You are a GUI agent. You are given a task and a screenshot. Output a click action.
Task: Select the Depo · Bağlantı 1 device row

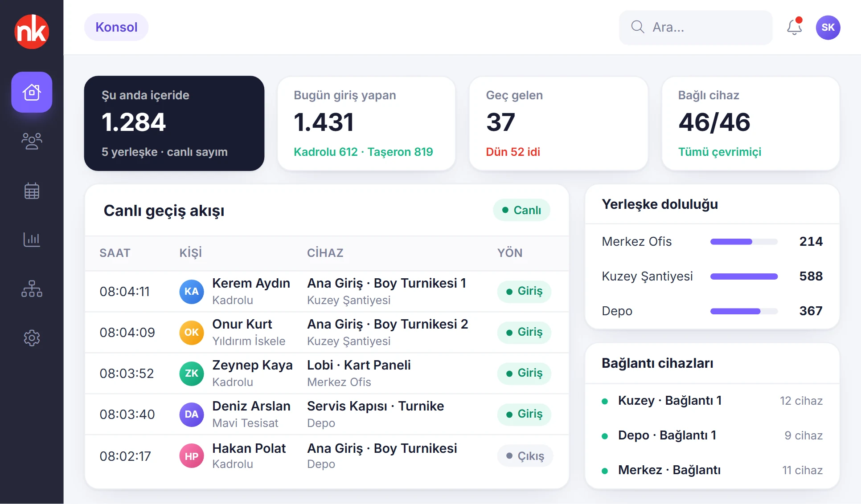(712, 435)
